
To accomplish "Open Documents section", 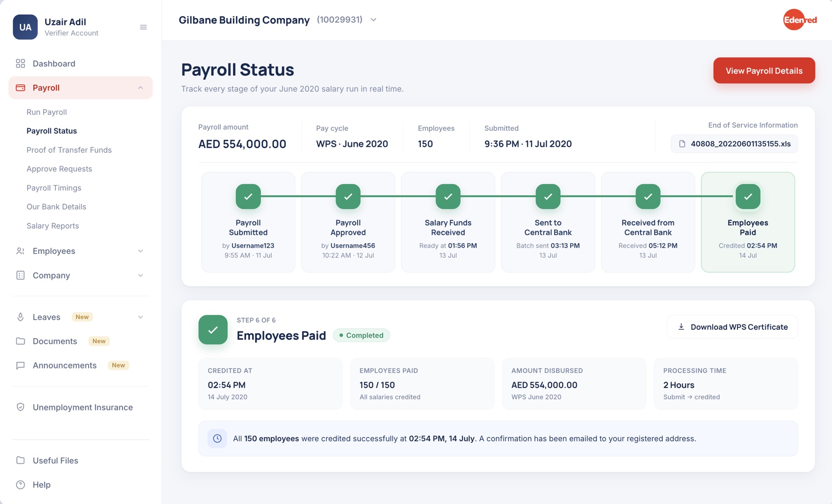I will pyautogui.click(x=80, y=341).
